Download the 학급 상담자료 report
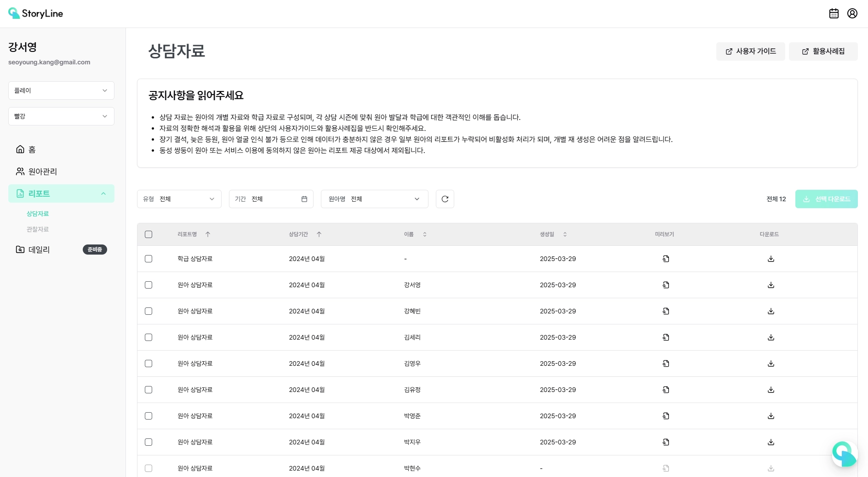This screenshot has width=868, height=477. click(x=771, y=259)
